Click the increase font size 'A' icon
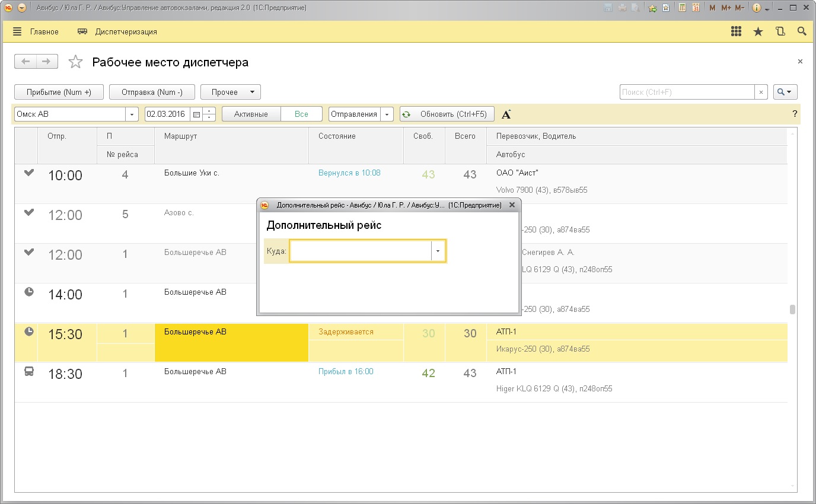 click(x=506, y=114)
